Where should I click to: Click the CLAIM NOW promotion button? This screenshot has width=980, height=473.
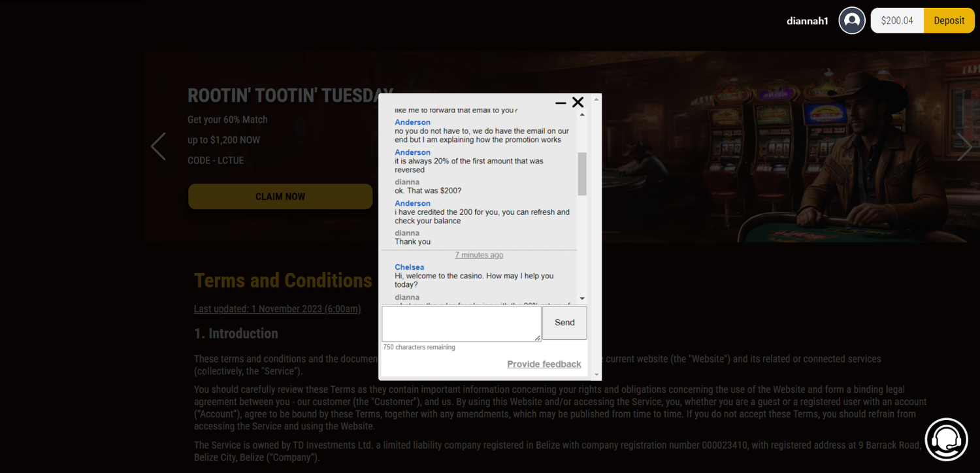pos(280,197)
